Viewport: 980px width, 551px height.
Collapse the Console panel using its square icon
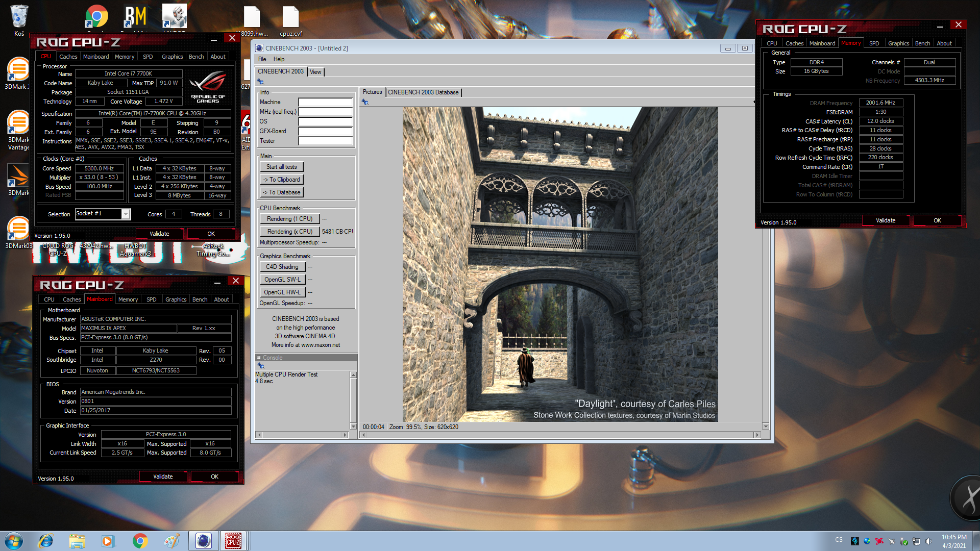point(259,358)
